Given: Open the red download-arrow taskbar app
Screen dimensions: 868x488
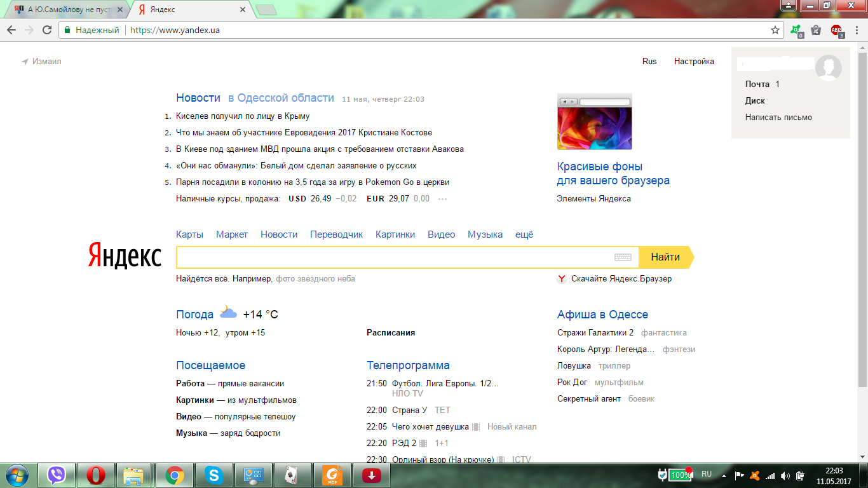Looking at the screenshot, I should click(x=370, y=475).
